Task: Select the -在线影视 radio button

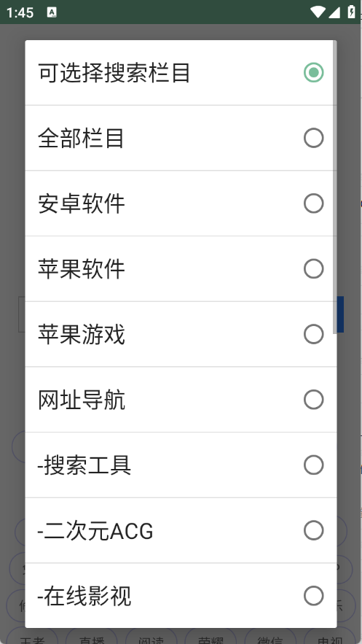Action: [x=314, y=596]
